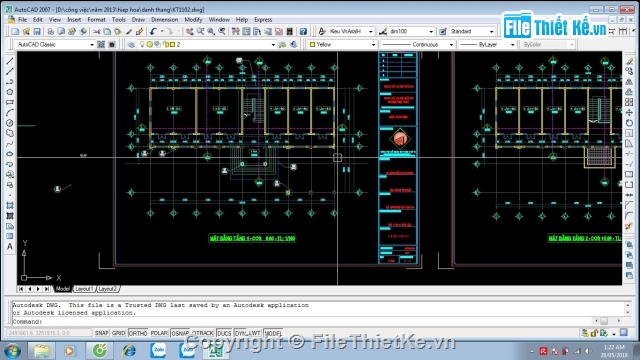Open the Dimension menu

coord(164,20)
